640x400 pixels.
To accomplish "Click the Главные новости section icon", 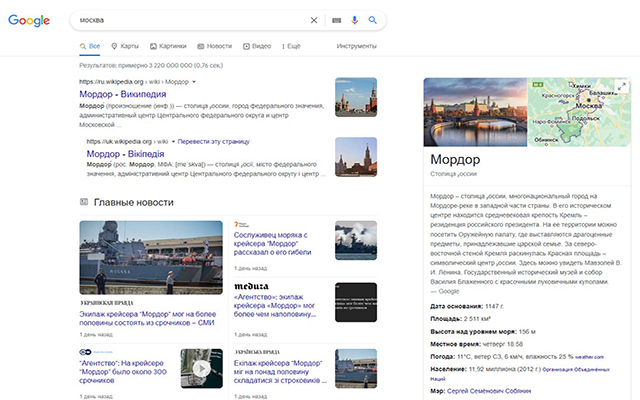I will point(84,202).
